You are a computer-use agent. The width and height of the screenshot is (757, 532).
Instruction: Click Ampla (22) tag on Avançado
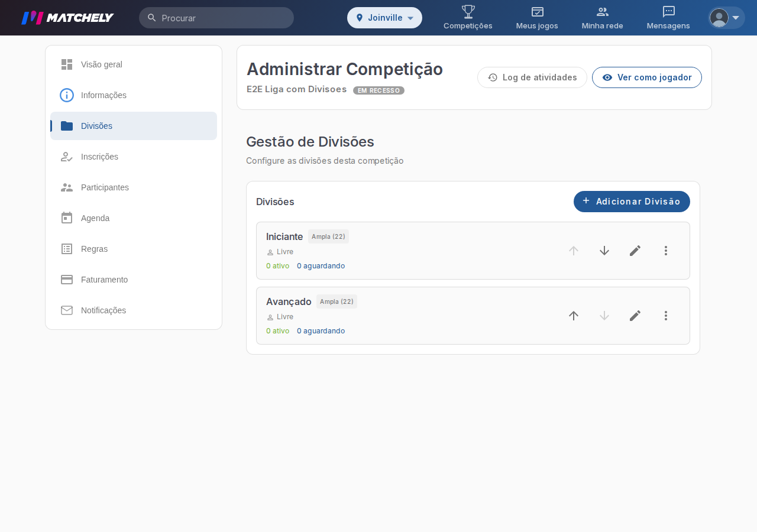(337, 301)
